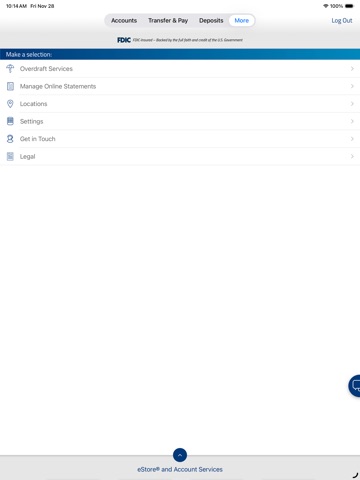Select Manage Online Statements text
This screenshot has height=480, width=360.
coord(58,86)
